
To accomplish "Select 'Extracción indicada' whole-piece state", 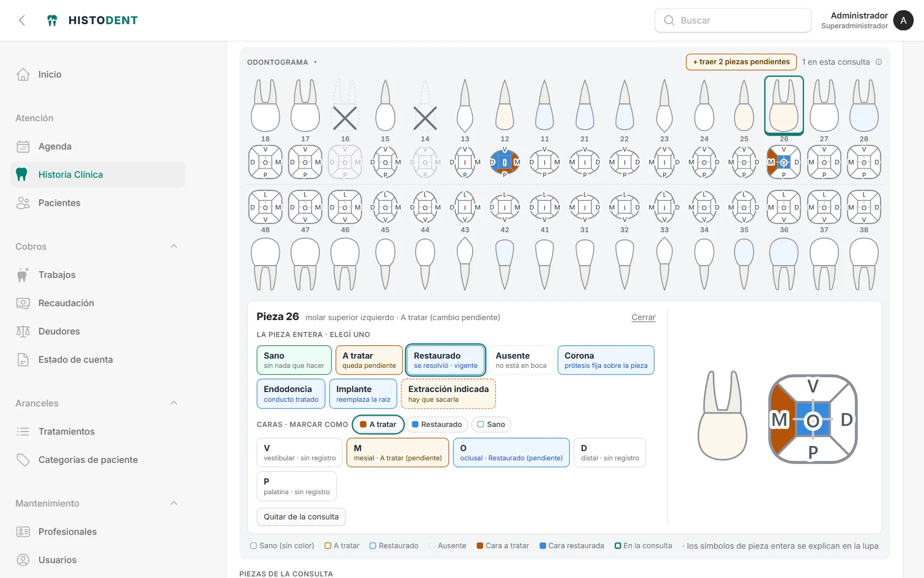I will click(x=448, y=394).
